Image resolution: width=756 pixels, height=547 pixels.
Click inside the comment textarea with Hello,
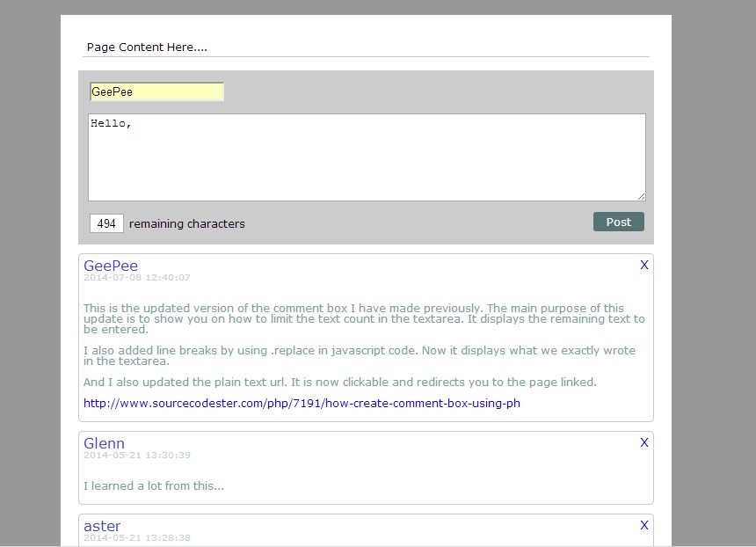pyautogui.click(x=367, y=157)
